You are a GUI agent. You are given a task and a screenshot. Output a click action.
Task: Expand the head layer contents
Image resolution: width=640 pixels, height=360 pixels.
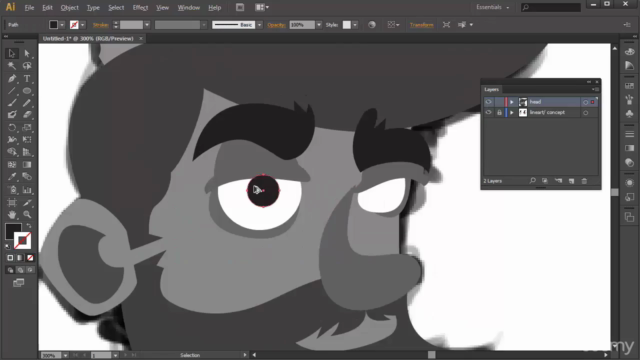(511, 102)
